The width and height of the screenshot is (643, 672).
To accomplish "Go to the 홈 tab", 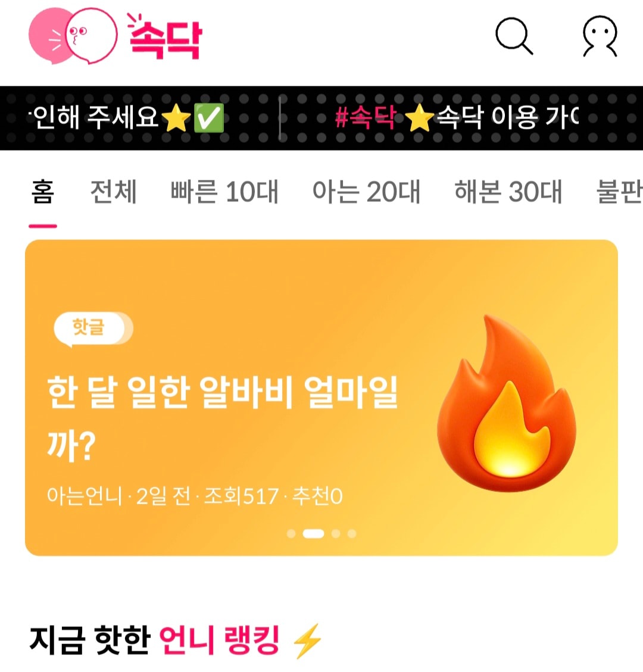I will 43,192.
